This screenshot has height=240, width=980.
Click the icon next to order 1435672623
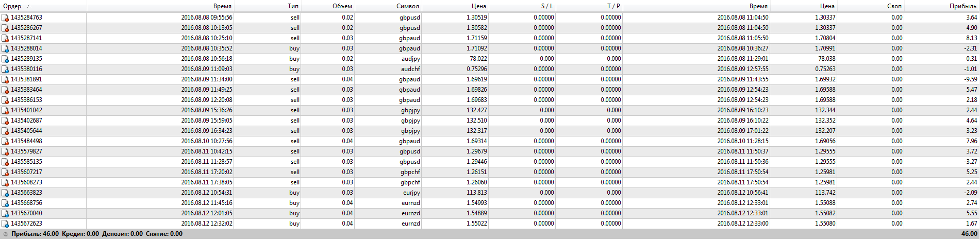[x=5, y=224]
